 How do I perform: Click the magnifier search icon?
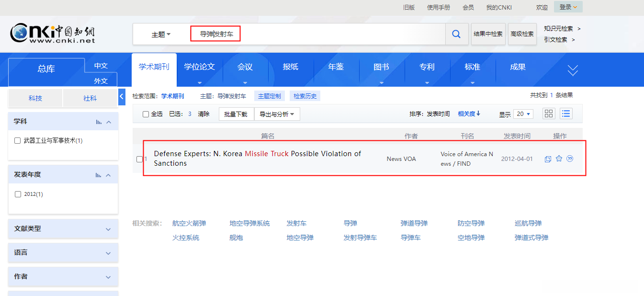pyautogui.click(x=456, y=34)
